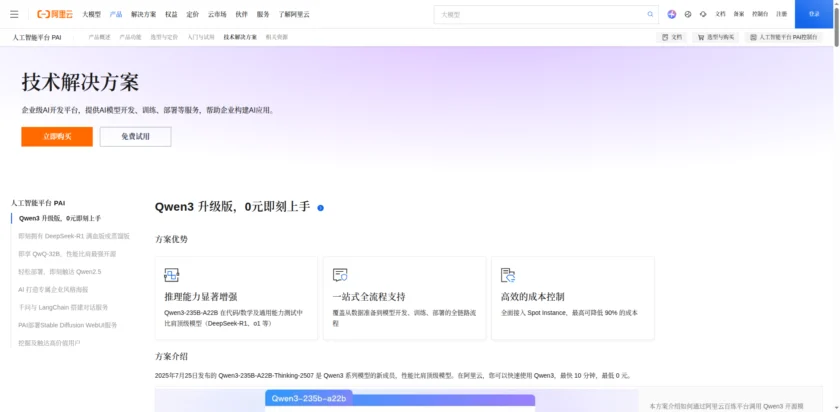Click the 方案优势 section heading
The width and height of the screenshot is (840, 412).
pos(171,239)
